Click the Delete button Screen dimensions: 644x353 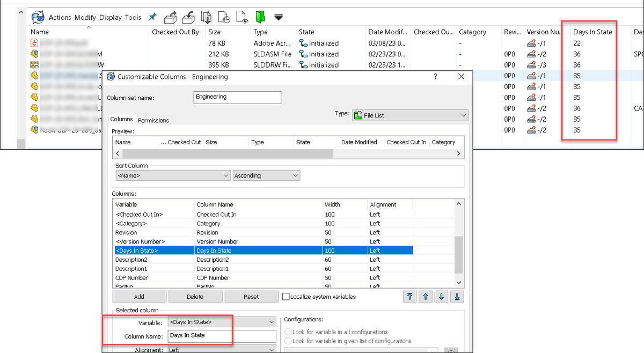[195, 297]
